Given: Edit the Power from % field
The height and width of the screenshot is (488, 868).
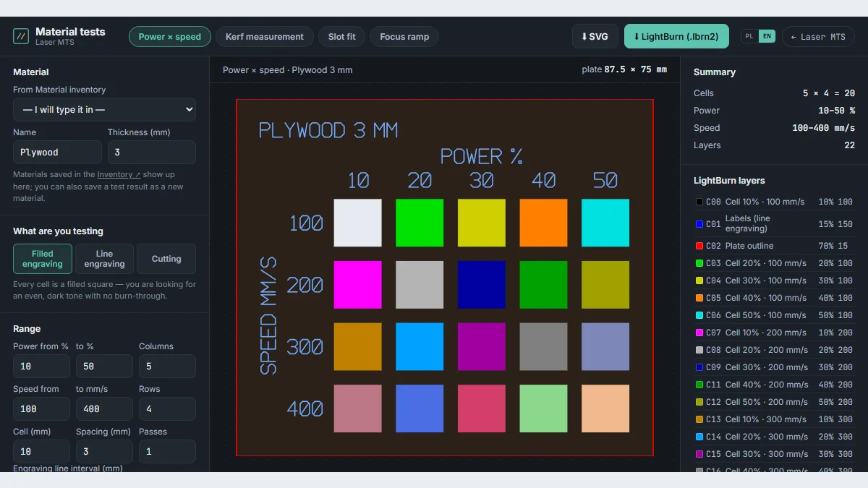Looking at the screenshot, I should click(41, 366).
